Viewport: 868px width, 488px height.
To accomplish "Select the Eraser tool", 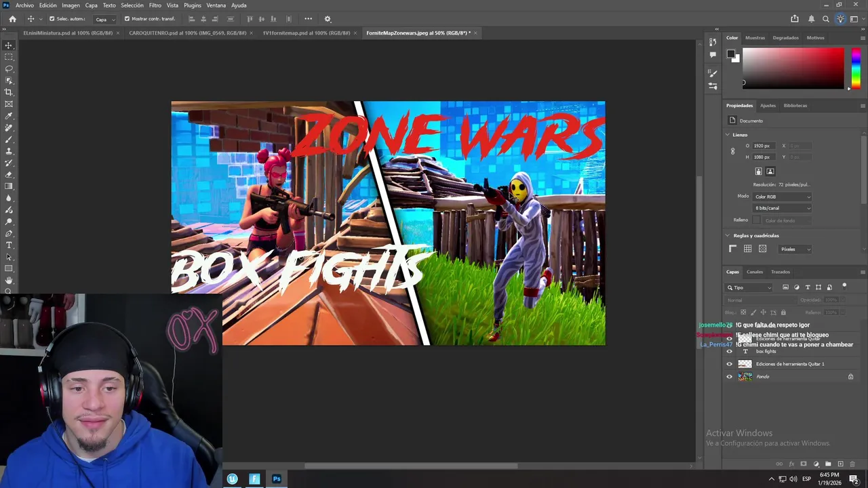I will 9,174.
